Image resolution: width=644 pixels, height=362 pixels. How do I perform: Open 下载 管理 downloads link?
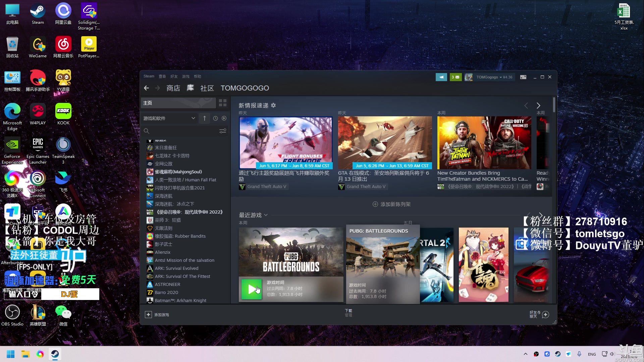[x=348, y=313]
